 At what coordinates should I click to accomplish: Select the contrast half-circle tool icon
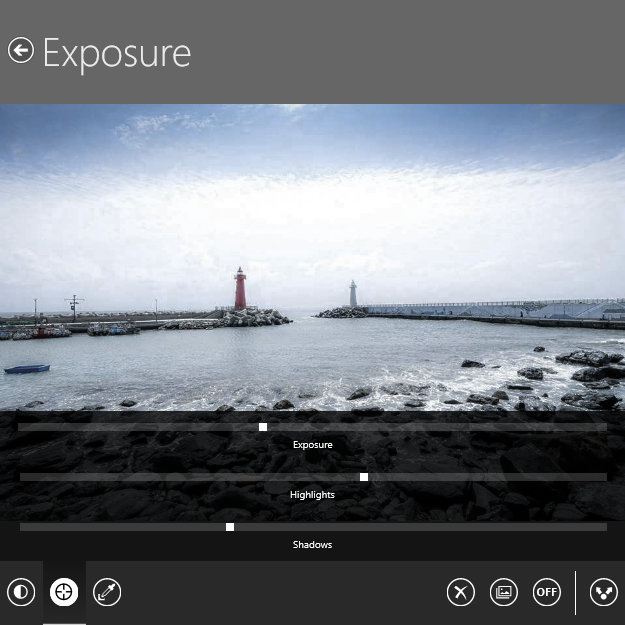pyautogui.click(x=21, y=592)
